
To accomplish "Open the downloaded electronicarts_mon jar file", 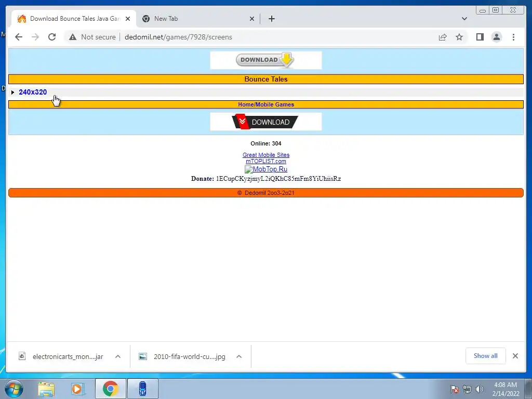I will pos(68,356).
